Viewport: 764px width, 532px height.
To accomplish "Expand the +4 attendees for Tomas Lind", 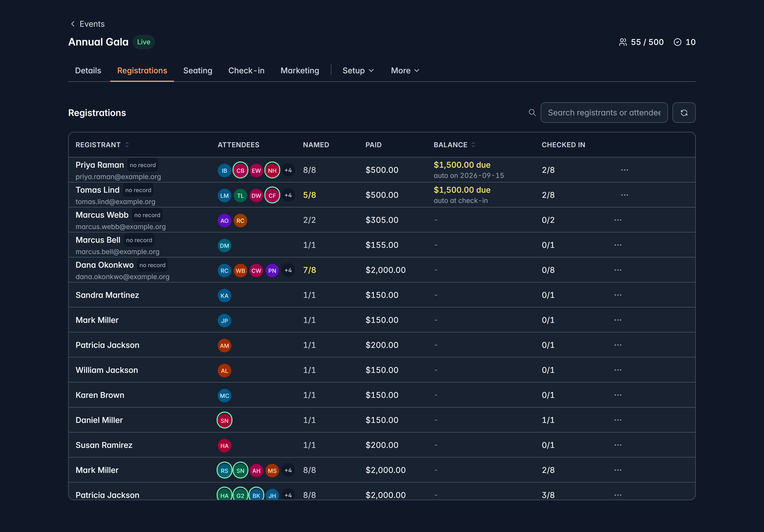I will coord(288,195).
